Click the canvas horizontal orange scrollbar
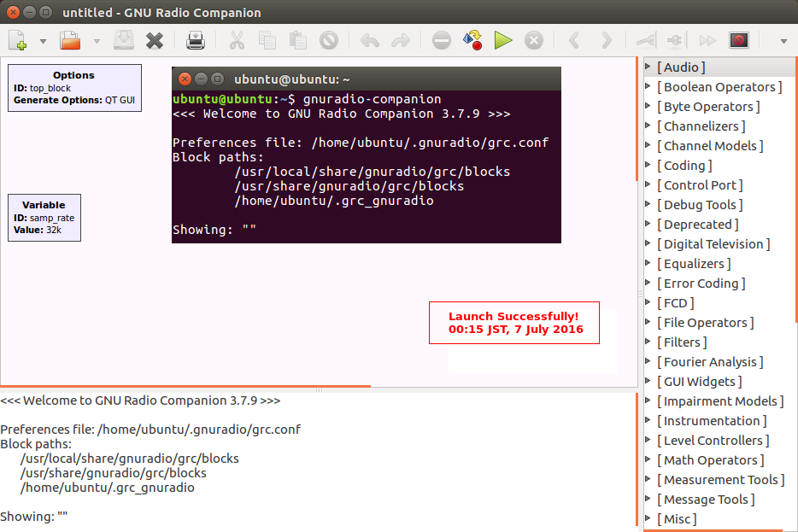 (x=185, y=387)
